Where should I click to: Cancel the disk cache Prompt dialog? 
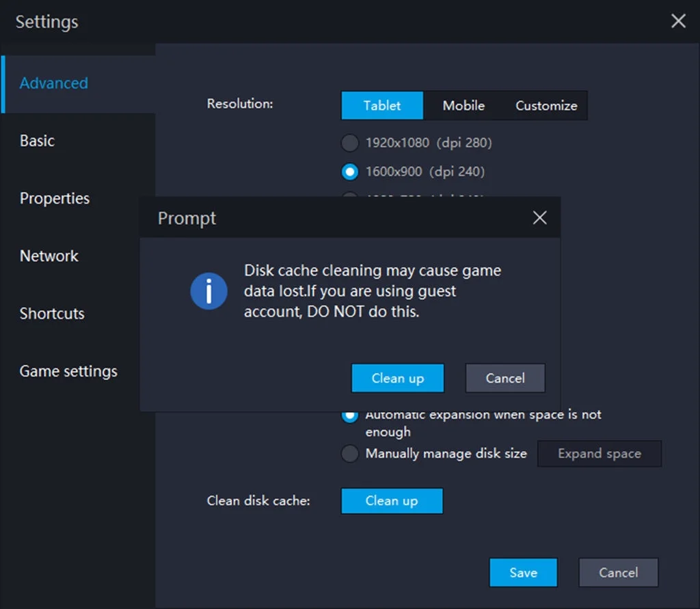(x=505, y=378)
